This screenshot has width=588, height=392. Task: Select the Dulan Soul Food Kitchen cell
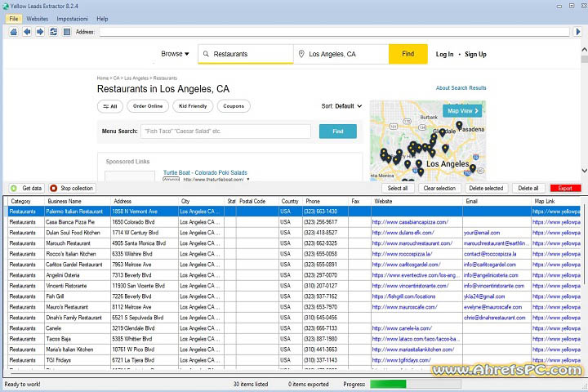click(x=78, y=233)
